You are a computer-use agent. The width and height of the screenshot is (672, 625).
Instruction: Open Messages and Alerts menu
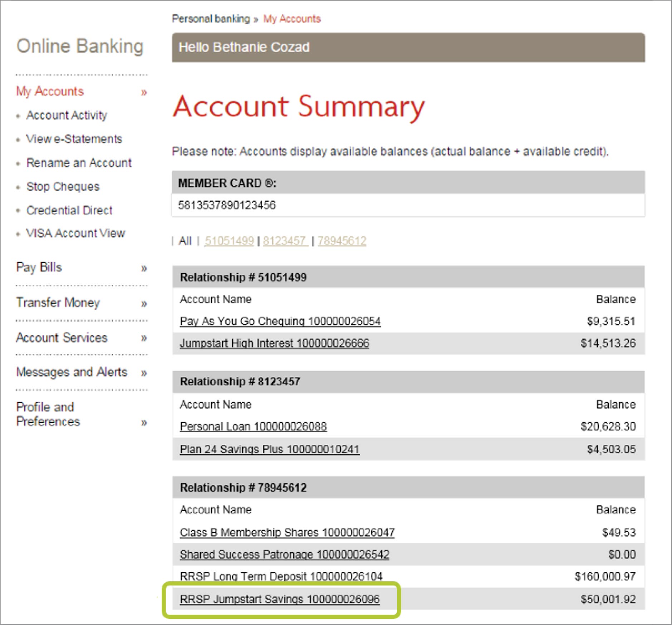tap(72, 372)
